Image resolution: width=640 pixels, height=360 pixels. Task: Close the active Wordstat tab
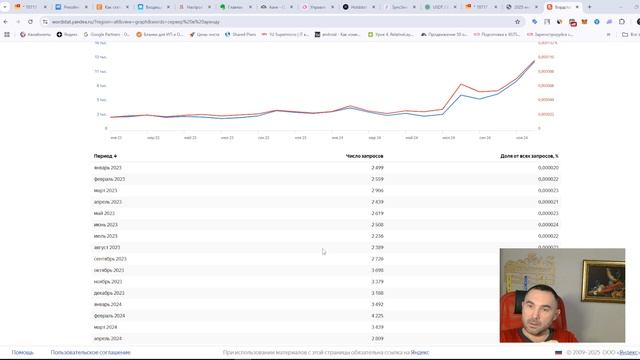[x=577, y=7]
